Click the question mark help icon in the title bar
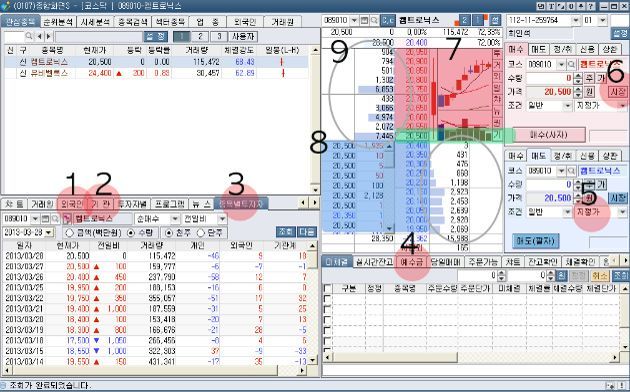Viewport: 630px width, 392px height. [x=590, y=6]
